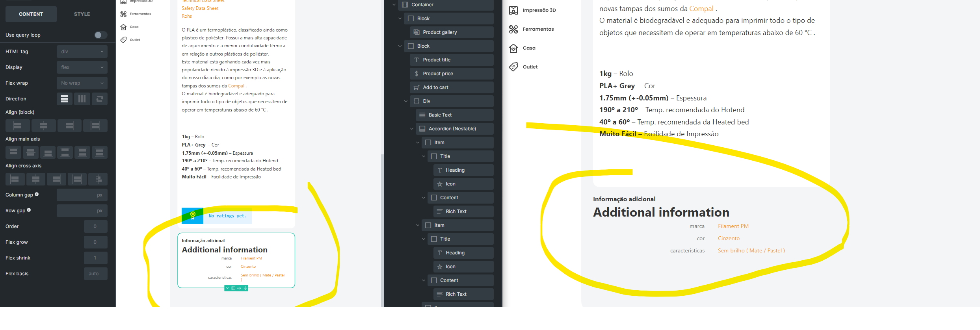Select Align cross axis center icon

tap(35, 179)
